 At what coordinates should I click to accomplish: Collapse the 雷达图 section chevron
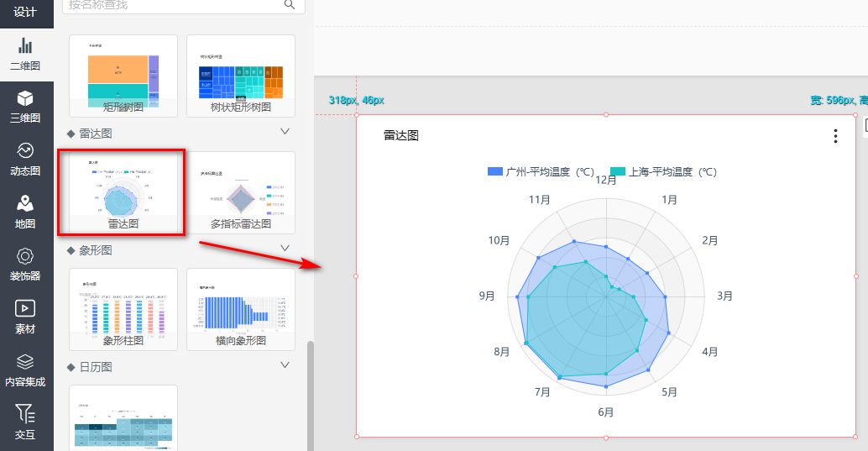point(285,132)
